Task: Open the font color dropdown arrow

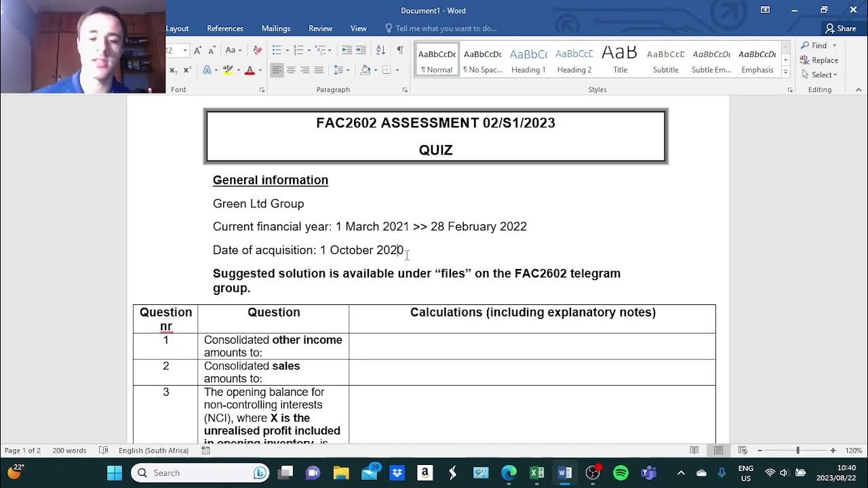Action: pyautogui.click(x=260, y=70)
